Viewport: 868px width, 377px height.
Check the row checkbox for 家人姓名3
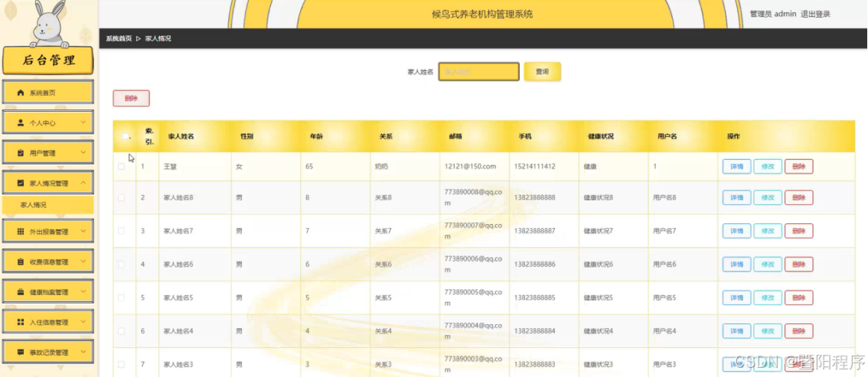pyautogui.click(x=121, y=364)
